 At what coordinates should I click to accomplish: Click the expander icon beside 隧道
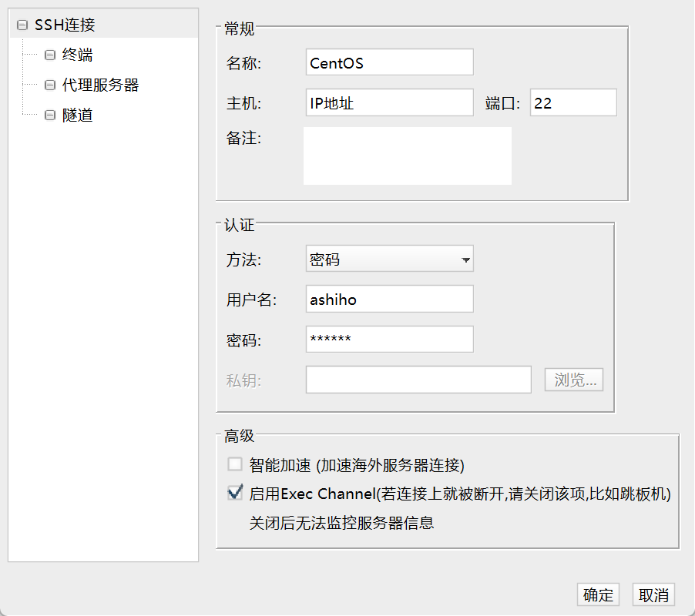click(50, 115)
